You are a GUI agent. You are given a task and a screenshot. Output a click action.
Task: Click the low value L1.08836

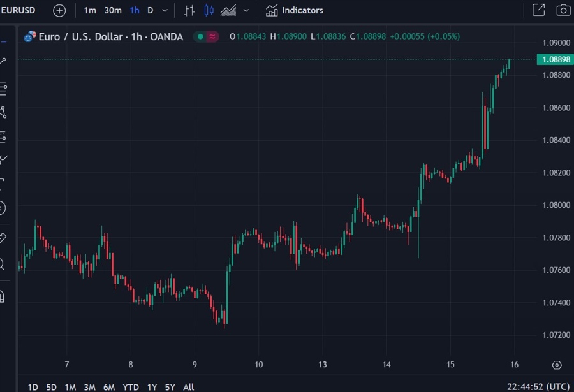[328, 36]
